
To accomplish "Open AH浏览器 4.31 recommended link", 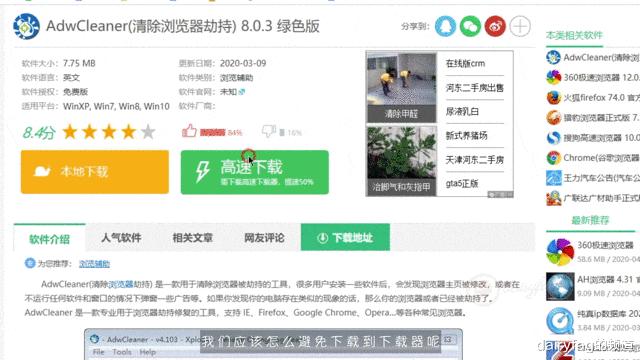I will (x=608, y=280).
